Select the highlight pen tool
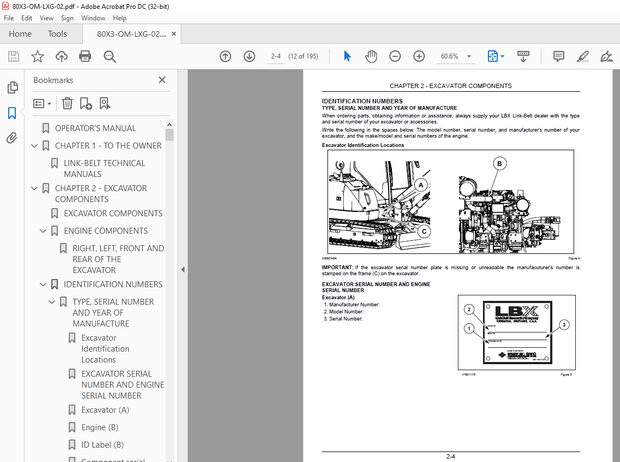620x462 pixels. (582, 57)
